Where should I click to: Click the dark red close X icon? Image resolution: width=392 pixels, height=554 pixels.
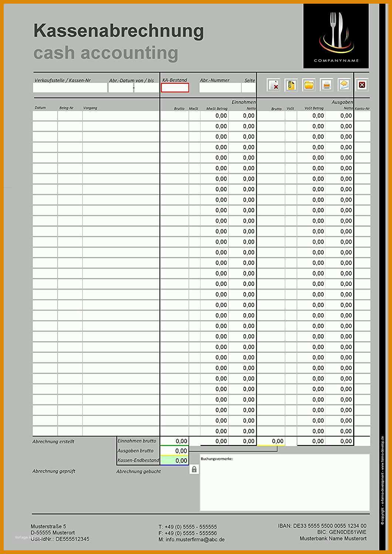[362, 85]
